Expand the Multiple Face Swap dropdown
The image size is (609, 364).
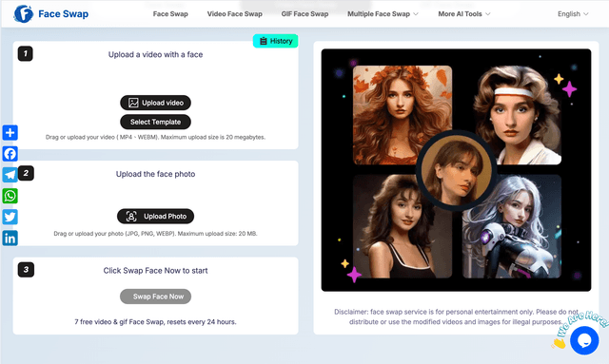(383, 14)
